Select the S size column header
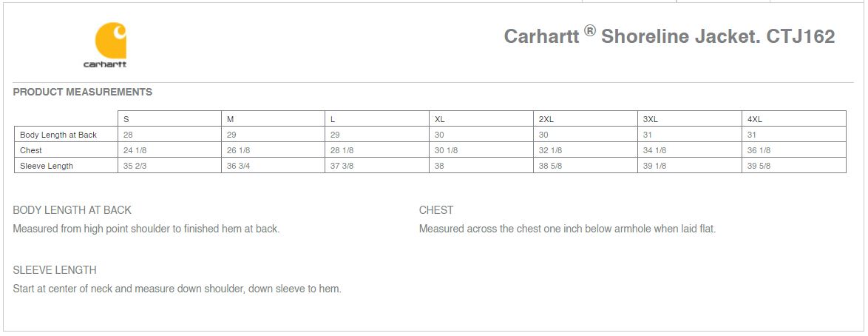Image resolution: width=868 pixels, height=336 pixels. pos(169,118)
